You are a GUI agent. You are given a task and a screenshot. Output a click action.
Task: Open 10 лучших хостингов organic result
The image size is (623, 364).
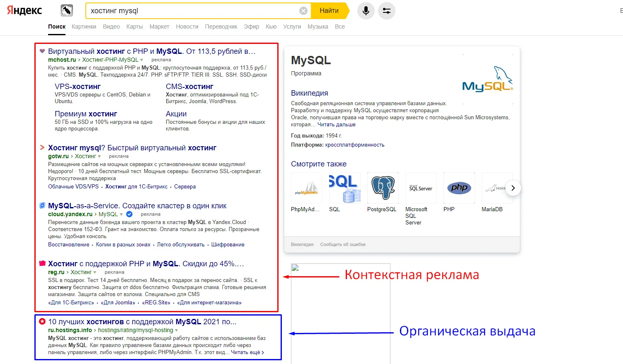tap(142, 322)
